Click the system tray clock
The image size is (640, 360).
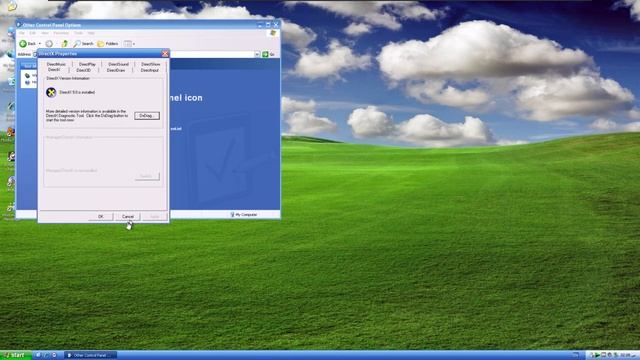(629, 355)
